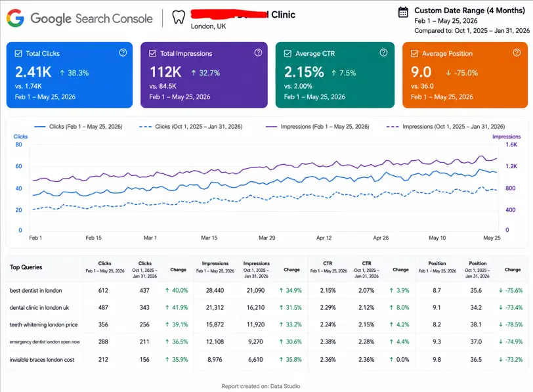Viewport: 533px width, 392px height.
Task: Click green up arrow beside 38.3% clicks change
Action: pyautogui.click(x=62, y=73)
